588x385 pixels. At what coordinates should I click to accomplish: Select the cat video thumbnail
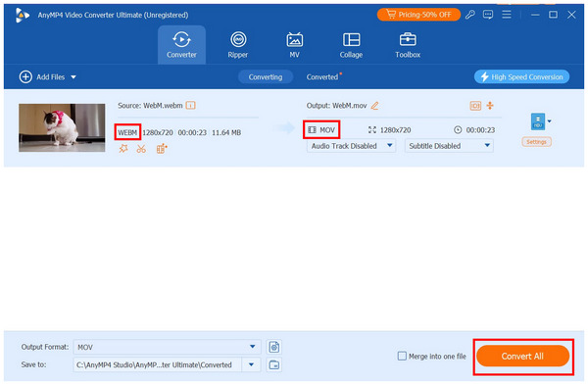pos(62,127)
